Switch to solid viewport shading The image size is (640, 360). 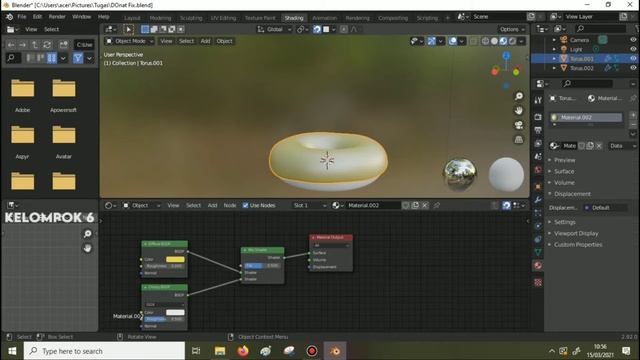pyautogui.click(x=494, y=41)
